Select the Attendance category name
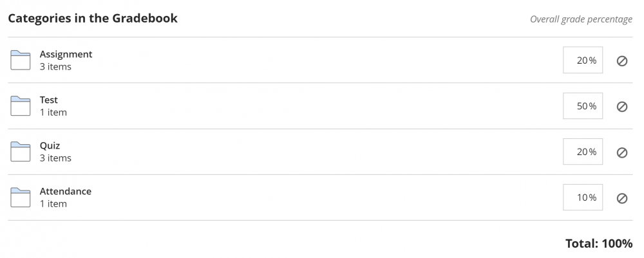Image resolution: width=644 pixels, height=258 pixels. point(66,191)
